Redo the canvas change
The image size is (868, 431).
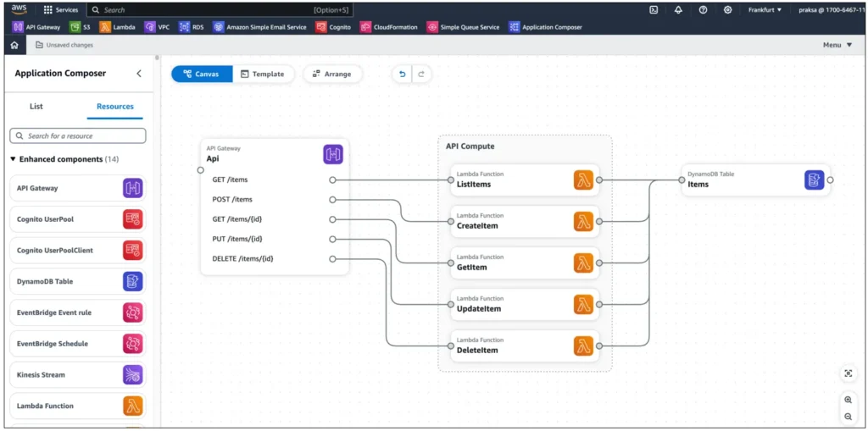pos(421,74)
